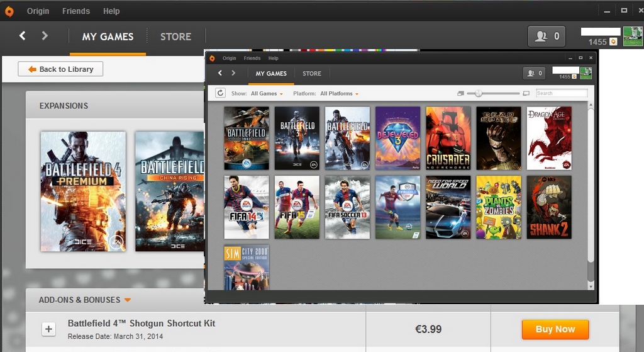
Task: Click the library vertical scrollbar
Action: click(x=591, y=185)
